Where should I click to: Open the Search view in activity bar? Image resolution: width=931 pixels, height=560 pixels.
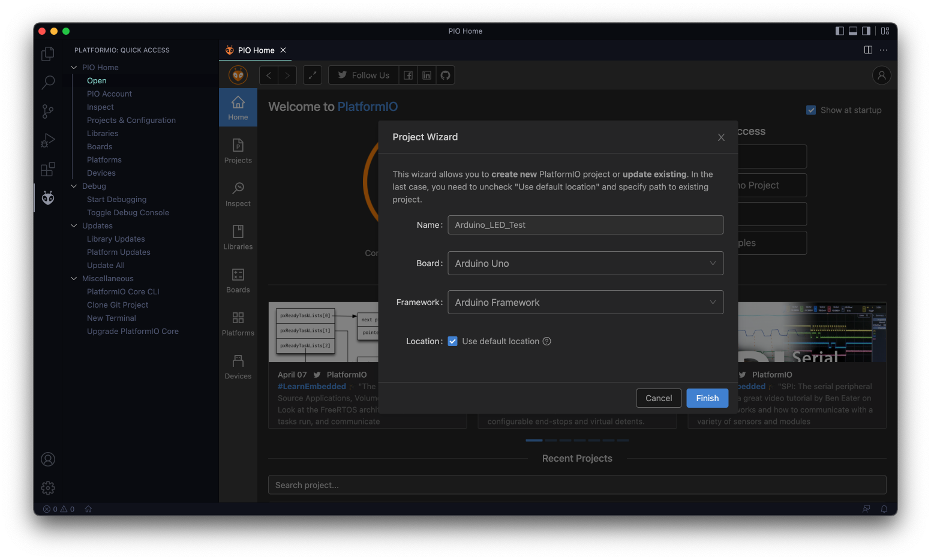click(x=48, y=82)
